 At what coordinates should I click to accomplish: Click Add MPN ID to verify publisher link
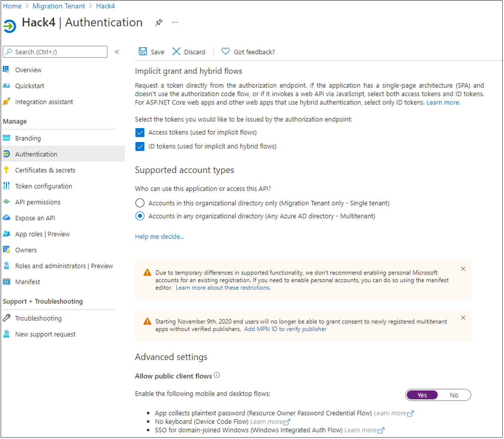[x=285, y=329]
